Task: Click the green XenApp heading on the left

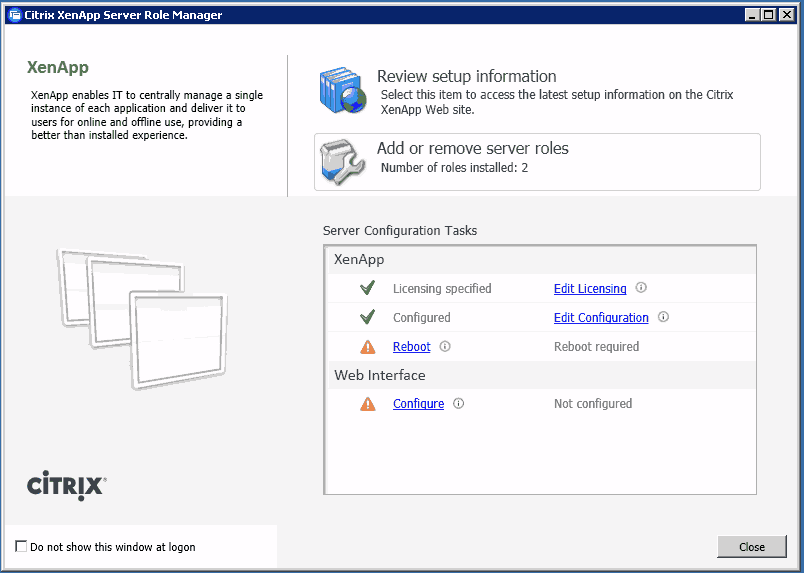Action: 58,67
